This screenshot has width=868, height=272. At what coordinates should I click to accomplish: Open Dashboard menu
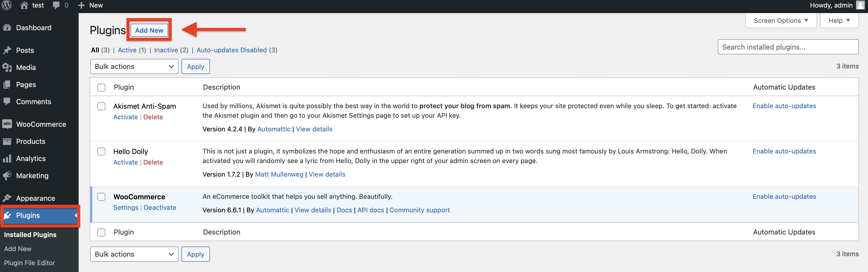point(34,28)
